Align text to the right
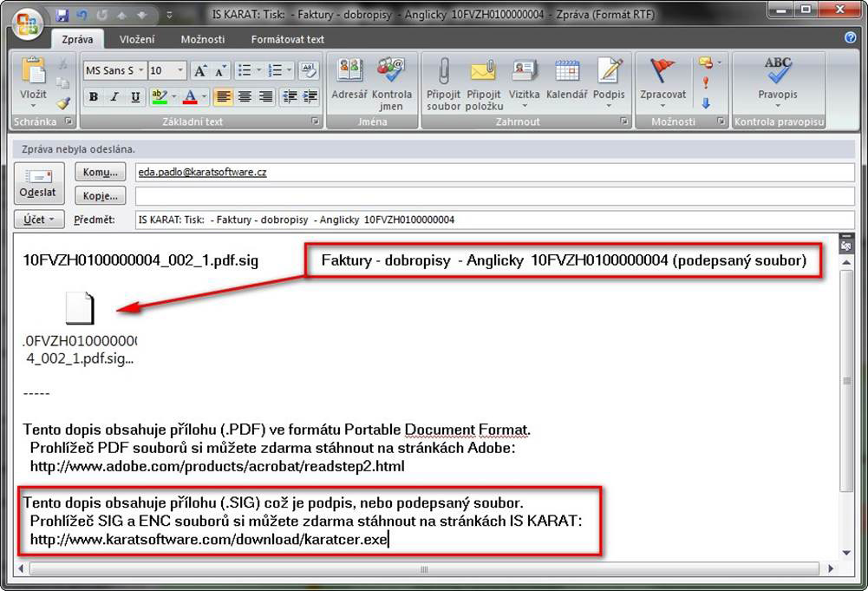This screenshot has height=591, width=868. (x=265, y=97)
